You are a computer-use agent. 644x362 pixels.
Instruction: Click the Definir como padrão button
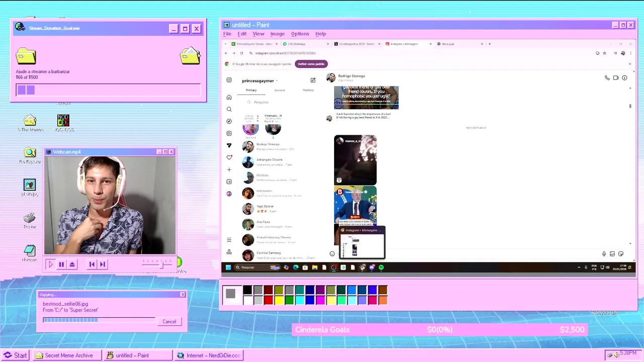tap(311, 64)
